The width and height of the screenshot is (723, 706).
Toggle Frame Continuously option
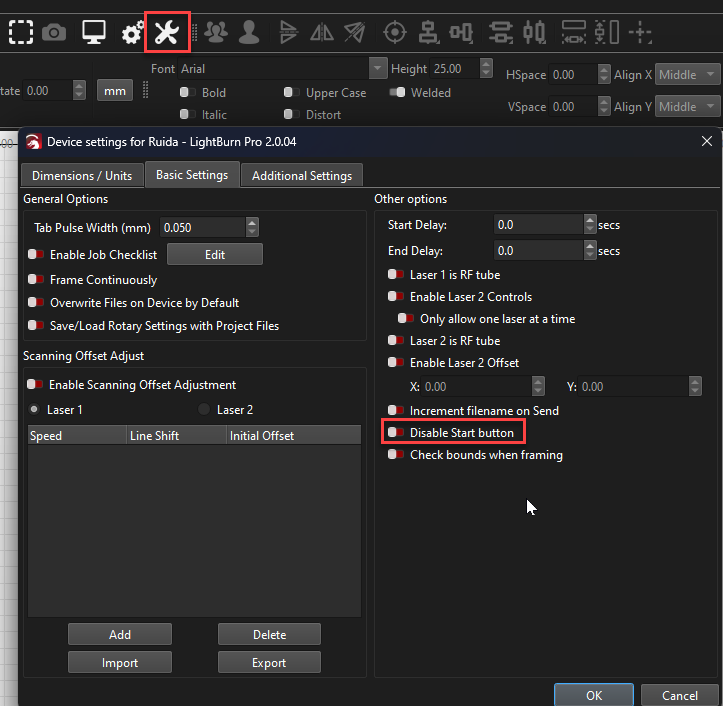[x=37, y=280]
